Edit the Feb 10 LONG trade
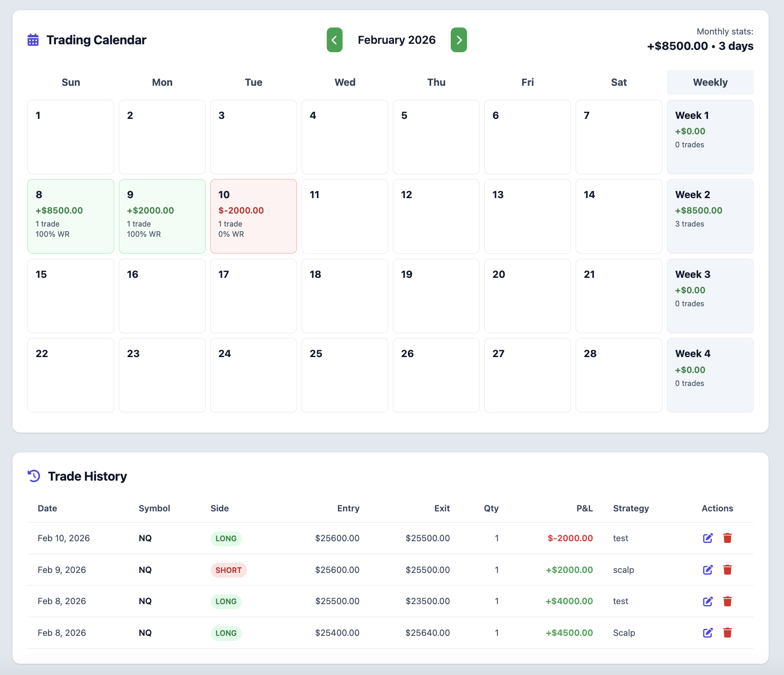Viewport: 784px width, 675px height. pyautogui.click(x=708, y=538)
